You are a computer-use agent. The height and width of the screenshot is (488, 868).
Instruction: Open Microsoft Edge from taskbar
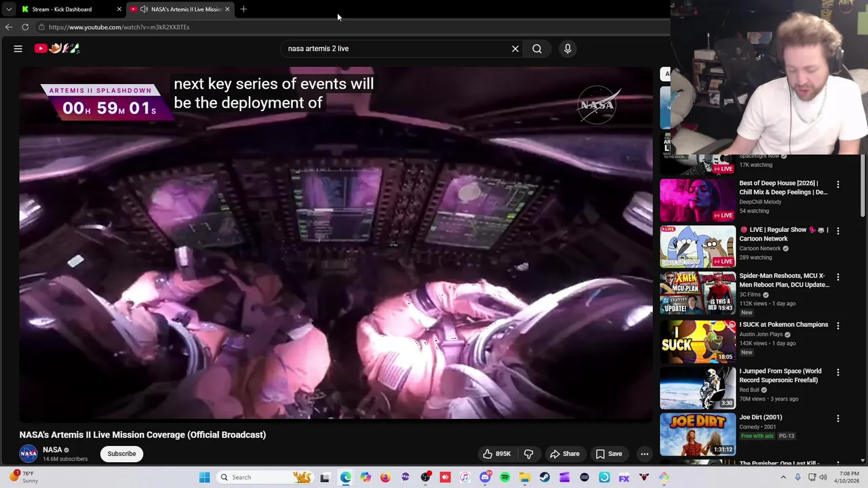click(x=345, y=477)
